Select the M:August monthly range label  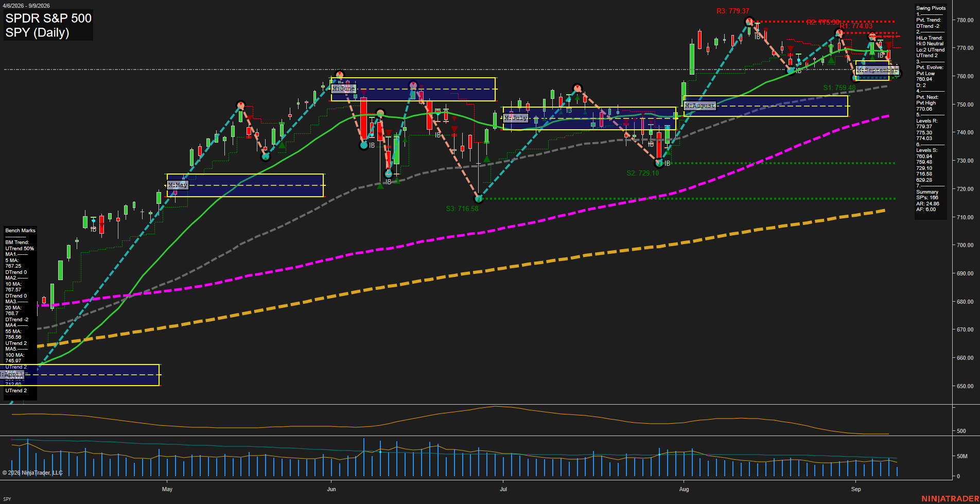point(700,106)
